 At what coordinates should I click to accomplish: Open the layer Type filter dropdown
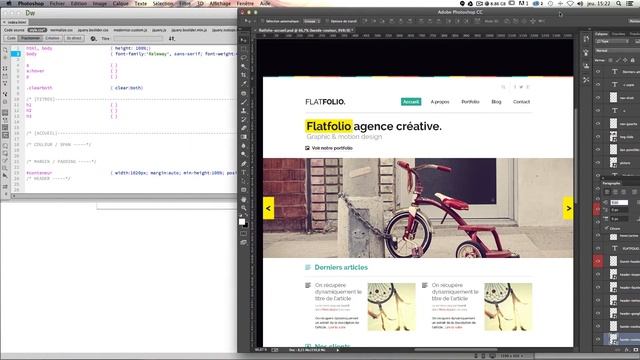pos(612,41)
